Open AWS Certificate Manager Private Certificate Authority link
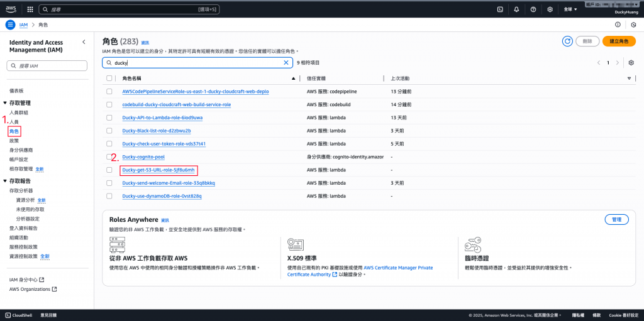This screenshot has width=644, height=321. (360, 271)
